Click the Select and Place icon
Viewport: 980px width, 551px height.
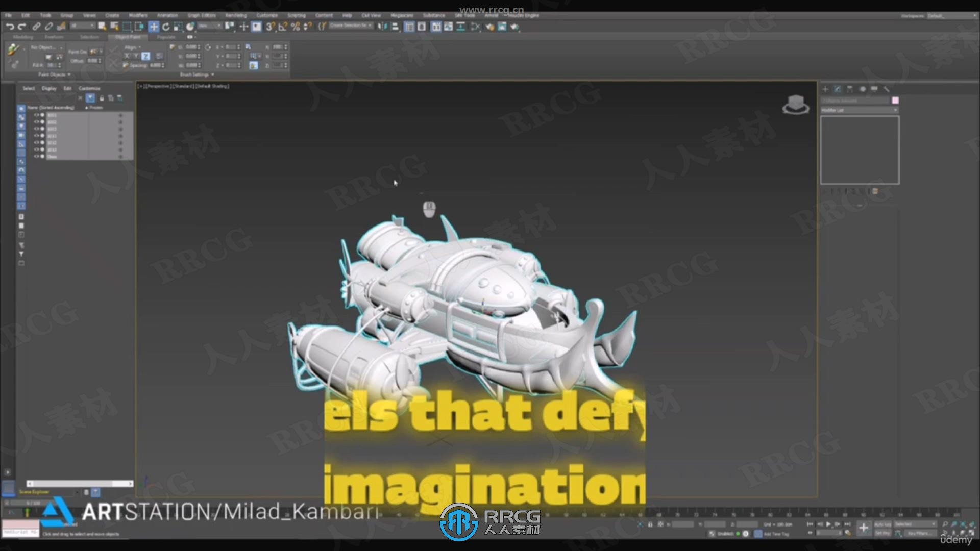click(x=190, y=27)
